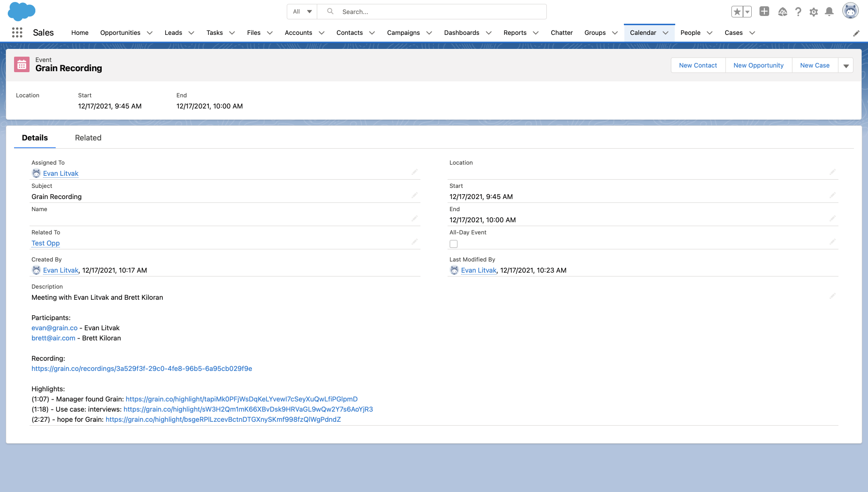Click the Salesforce cloud logo
The height and width of the screenshot is (492, 868).
tap(21, 11)
